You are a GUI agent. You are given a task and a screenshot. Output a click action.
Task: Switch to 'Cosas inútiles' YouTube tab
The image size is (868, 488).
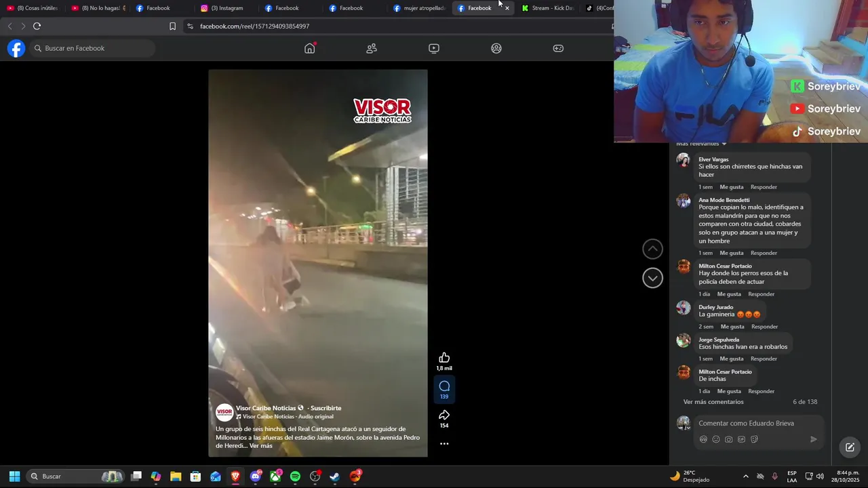pyautogui.click(x=33, y=8)
